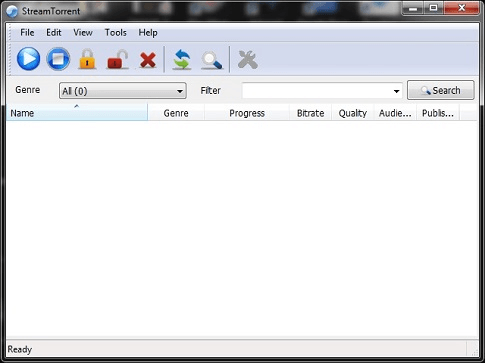Click the Search button
Image resolution: width=485 pixels, height=363 pixels.
[x=441, y=90]
